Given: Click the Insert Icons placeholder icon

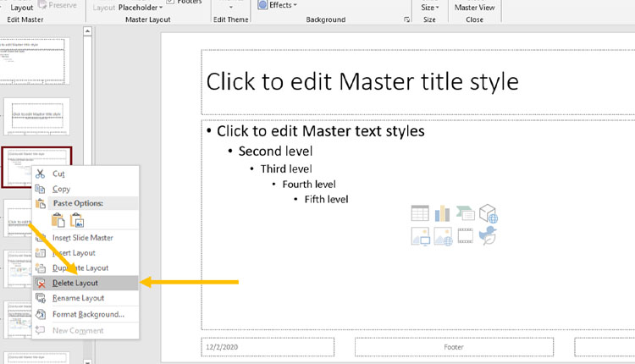Looking at the screenshot, I should (x=488, y=237).
